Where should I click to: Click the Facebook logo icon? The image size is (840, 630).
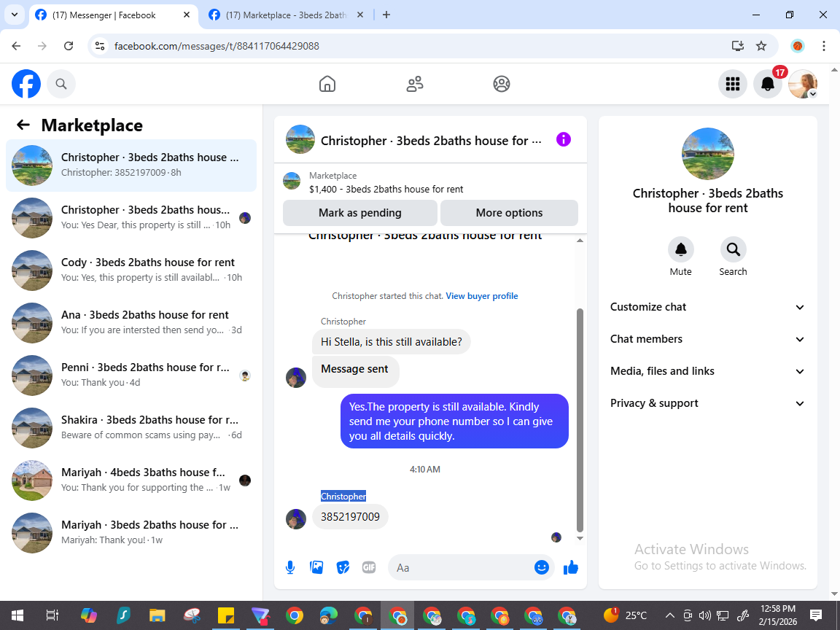tap(26, 84)
